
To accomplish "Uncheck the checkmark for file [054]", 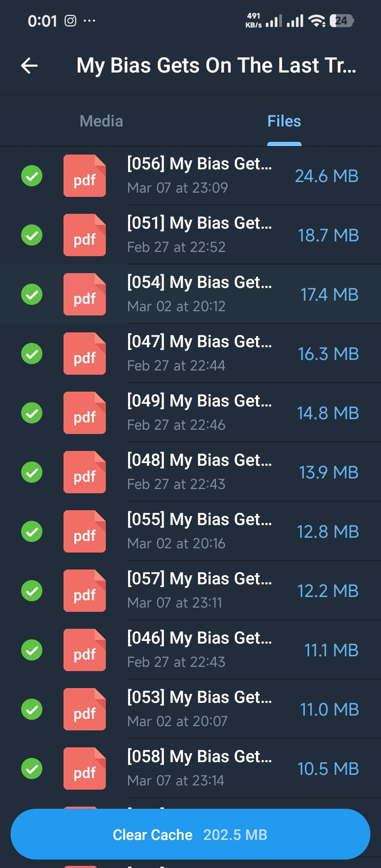I will coord(32,294).
